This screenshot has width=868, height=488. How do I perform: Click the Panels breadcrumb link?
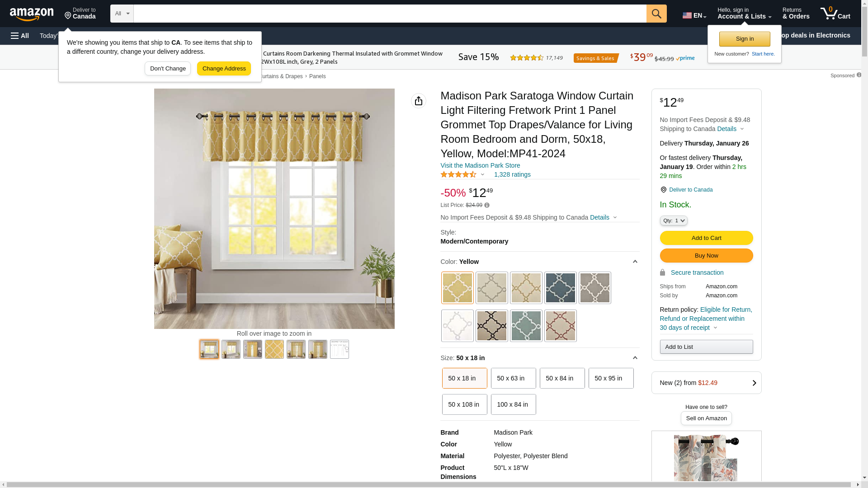tap(317, 76)
